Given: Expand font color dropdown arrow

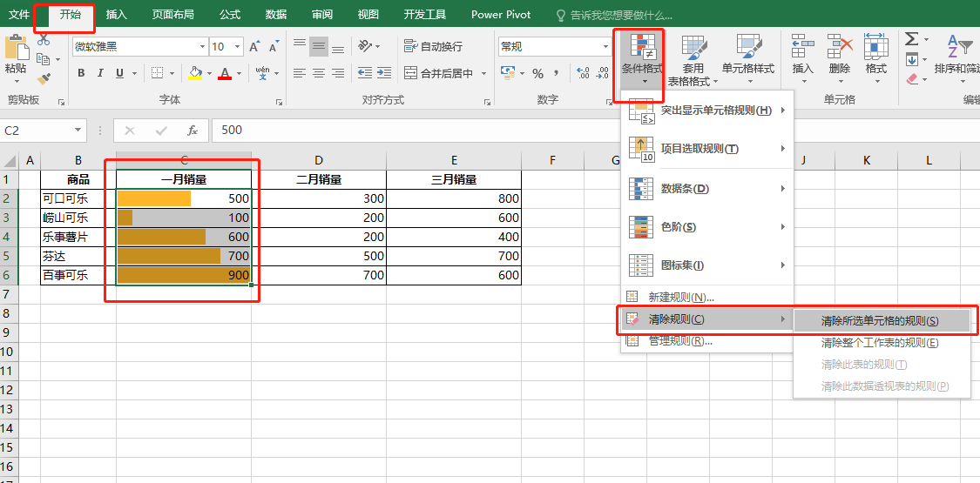Looking at the screenshot, I should click(x=240, y=74).
